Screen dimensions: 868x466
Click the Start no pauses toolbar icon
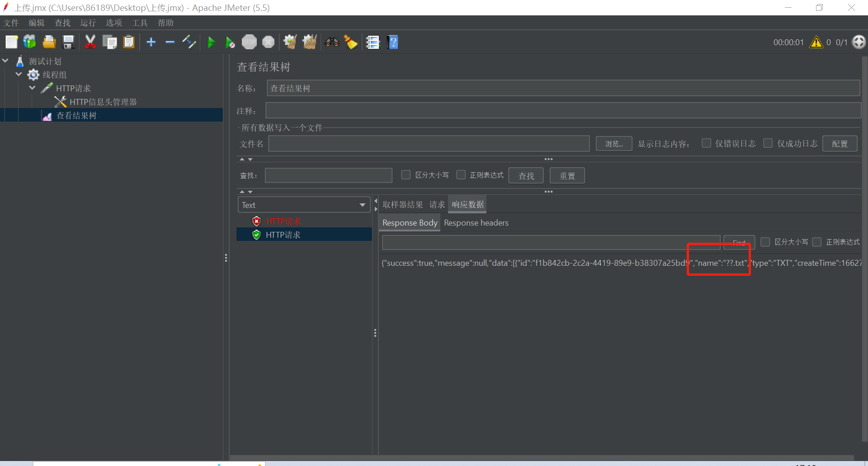tap(230, 42)
